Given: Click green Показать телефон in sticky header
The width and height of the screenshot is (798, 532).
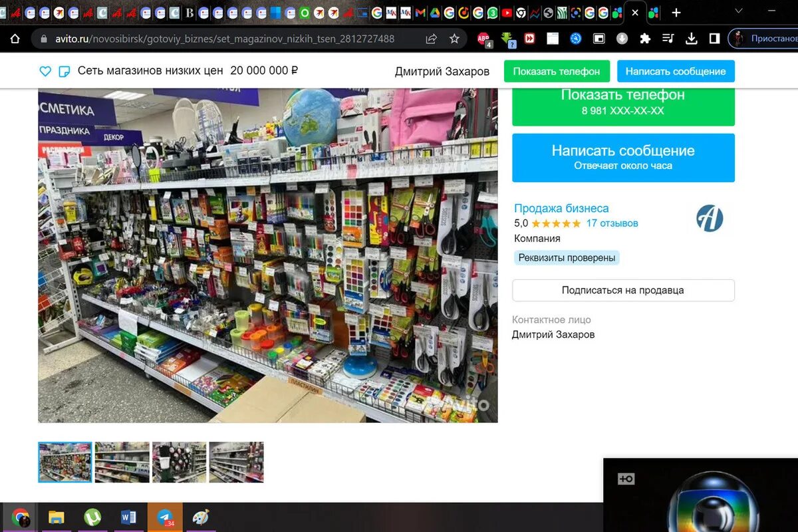Looking at the screenshot, I should pos(557,71).
